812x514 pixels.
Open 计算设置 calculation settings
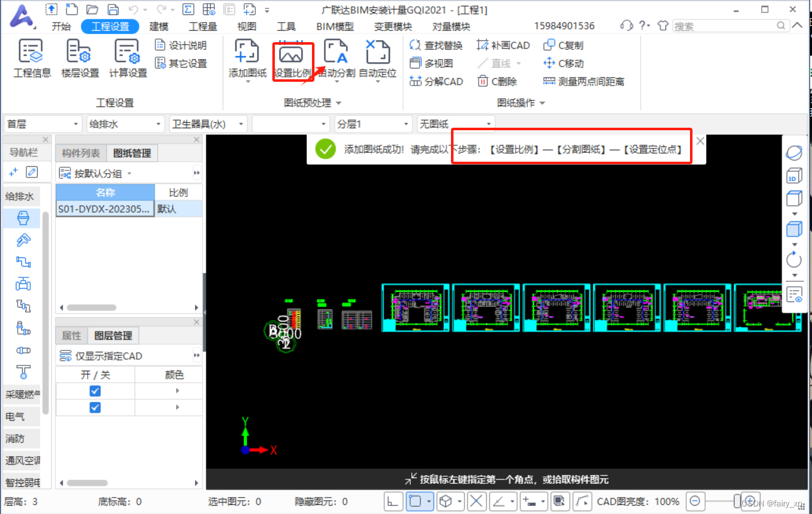click(x=128, y=59)
